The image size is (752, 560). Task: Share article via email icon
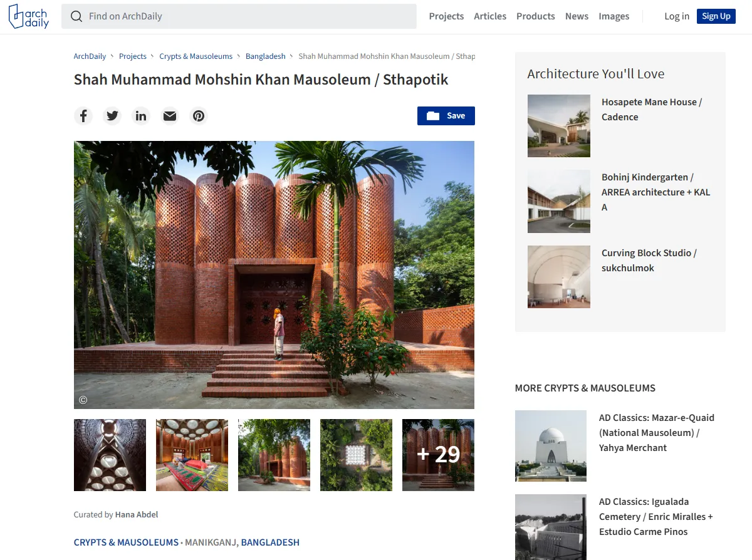click(x=170, y=116)
